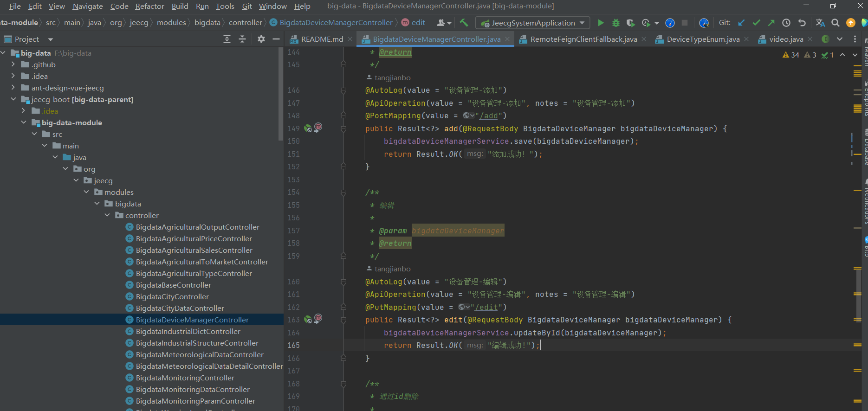Image resolution: width=868 pixels, height=411 pixels.
Task: Click the controller breadcrumb segment
Action: (246, 23)
